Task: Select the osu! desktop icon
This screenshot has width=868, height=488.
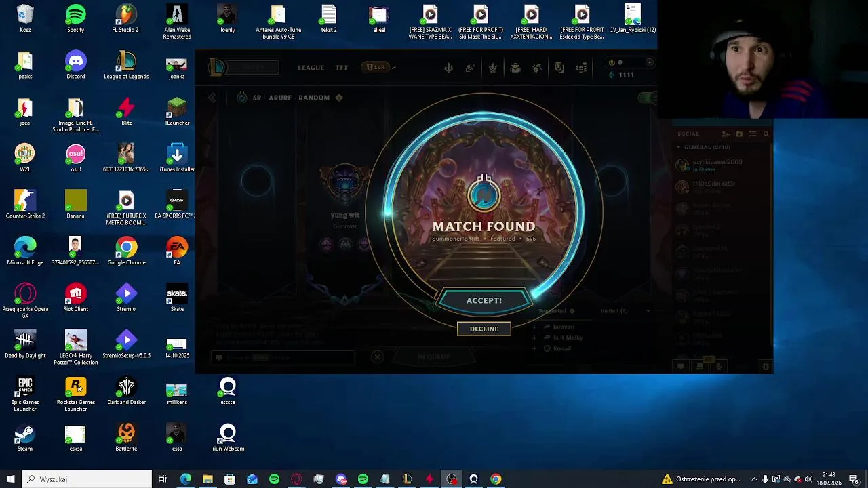Action: pyautogui.click(x=75, y=159)
